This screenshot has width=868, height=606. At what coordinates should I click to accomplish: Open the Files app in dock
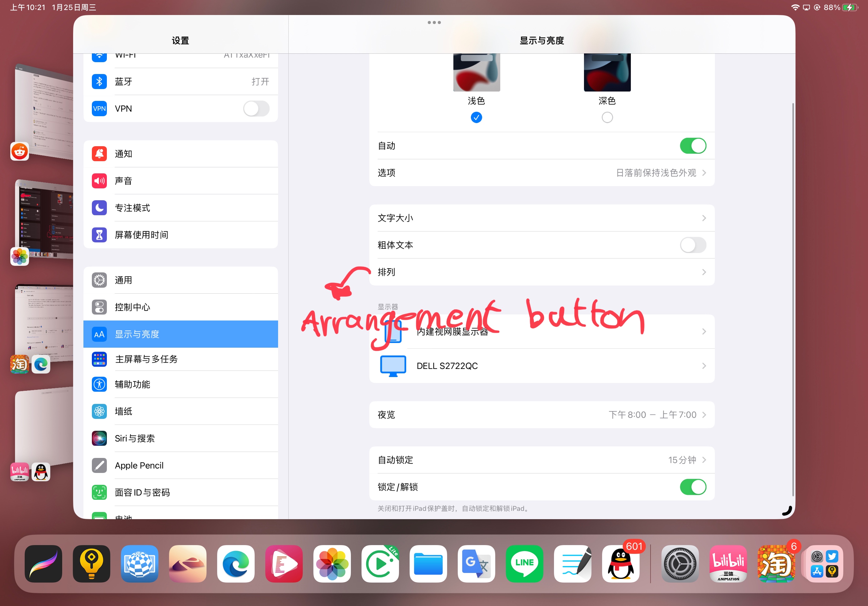[428, 563]
